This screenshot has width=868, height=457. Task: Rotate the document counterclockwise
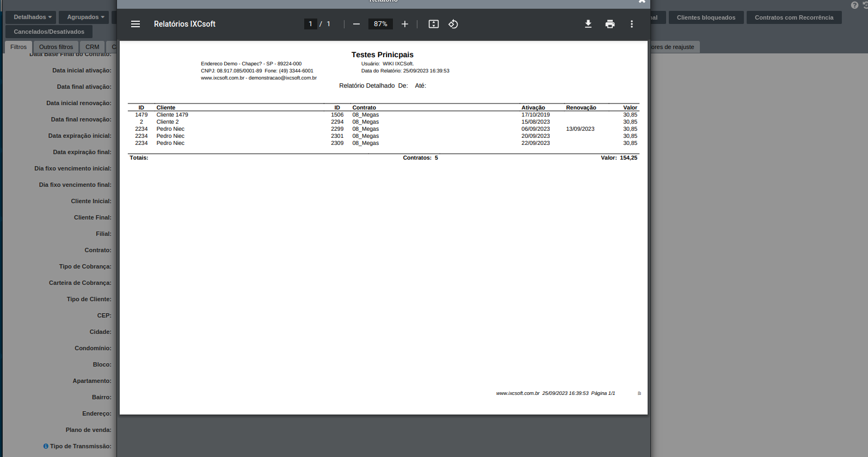(453, 24)
